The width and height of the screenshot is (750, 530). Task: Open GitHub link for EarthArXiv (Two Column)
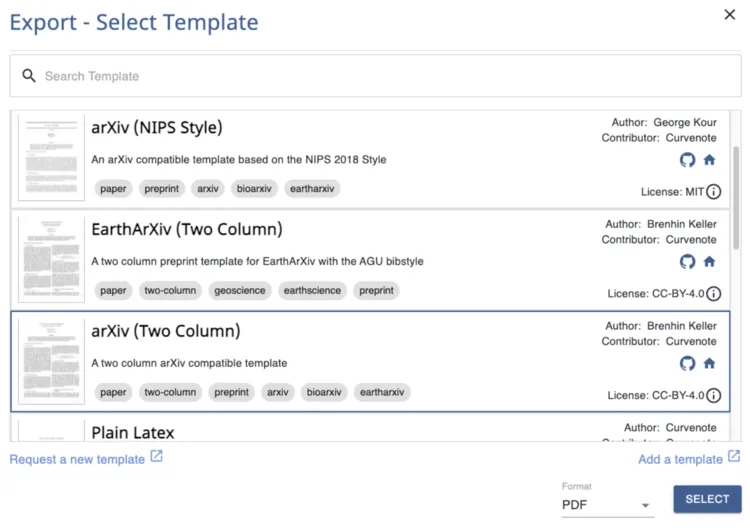687,262
